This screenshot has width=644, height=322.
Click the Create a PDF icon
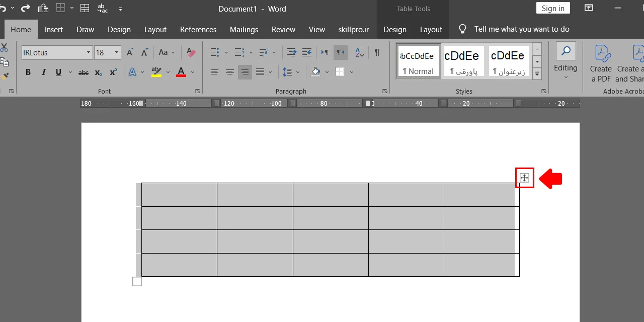tap(601, 64)
